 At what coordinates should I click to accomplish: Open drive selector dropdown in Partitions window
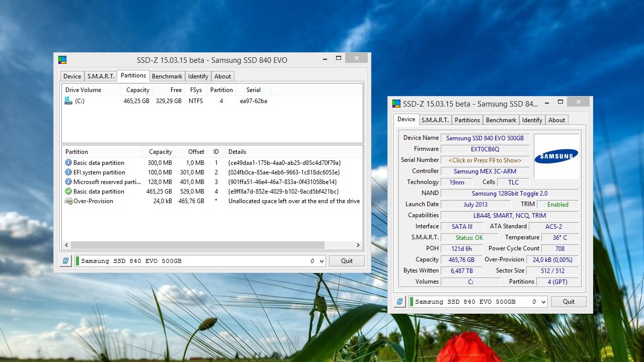tap(321, 261)
